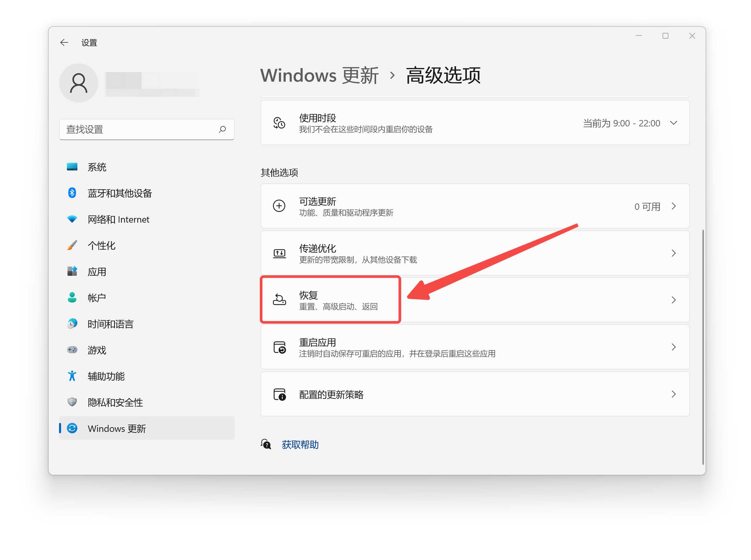Click the 隐私和安全性 shield icon
This screenshot has width=751, height=560.
72,402
